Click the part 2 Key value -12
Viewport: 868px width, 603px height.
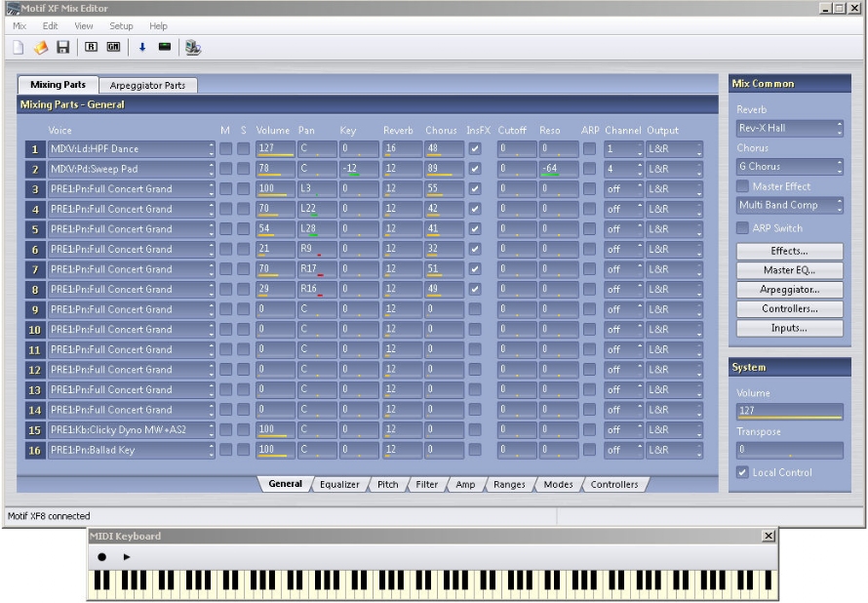359,169
